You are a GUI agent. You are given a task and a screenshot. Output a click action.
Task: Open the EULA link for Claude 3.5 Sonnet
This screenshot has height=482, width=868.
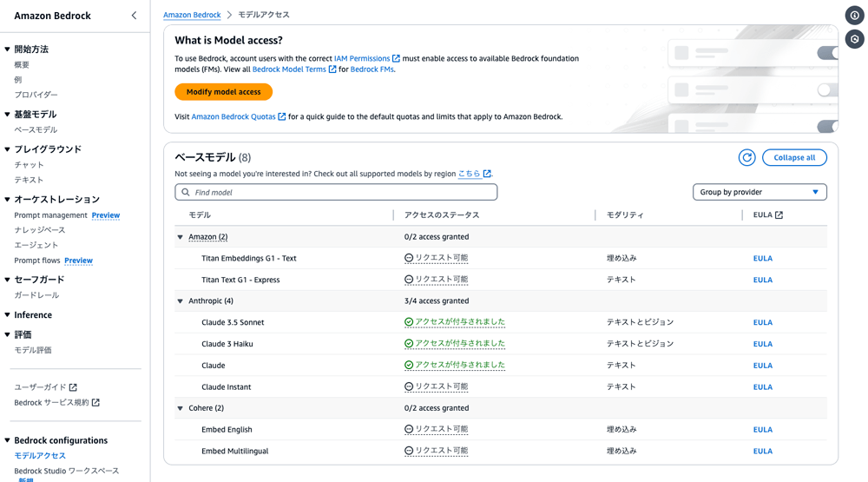763,322
